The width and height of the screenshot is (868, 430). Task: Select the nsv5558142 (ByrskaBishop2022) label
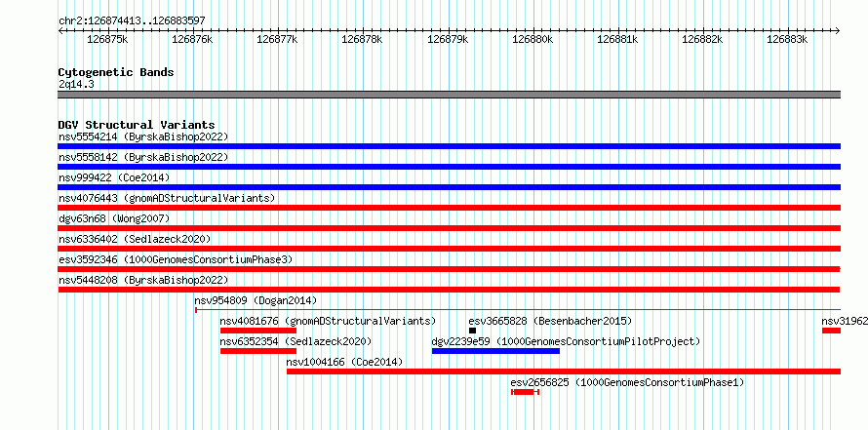(x=143, y=157)
